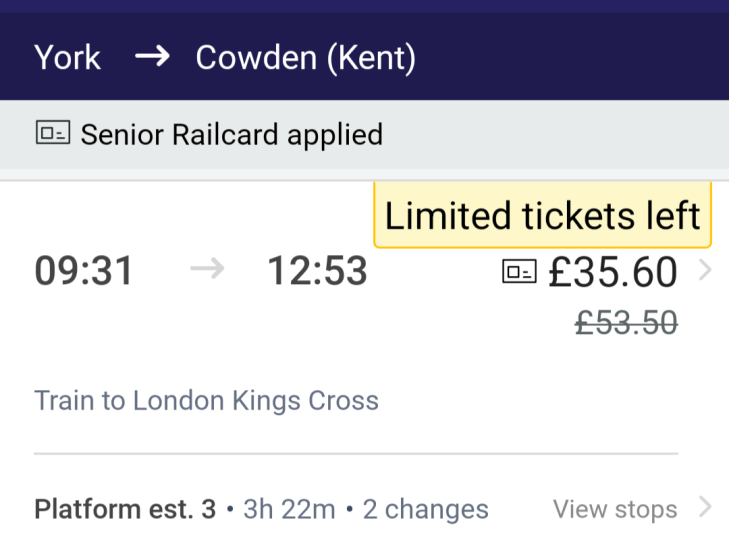Click the railcard icon beside the £35.60 price
This screenshot has height=550, width=729.
click(x=518, y=272)
